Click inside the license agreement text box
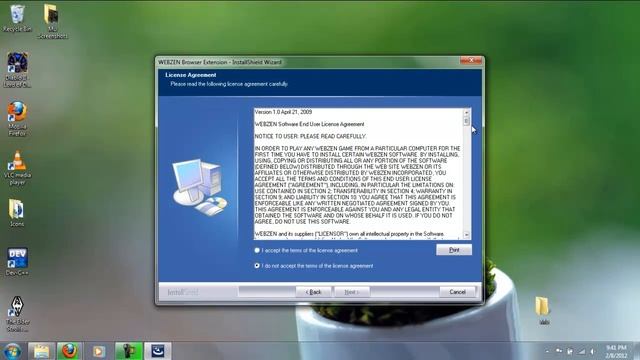Image resolution: width=640 pixels, height=360 pixels. pyautogui.click(x=358, y=173)
